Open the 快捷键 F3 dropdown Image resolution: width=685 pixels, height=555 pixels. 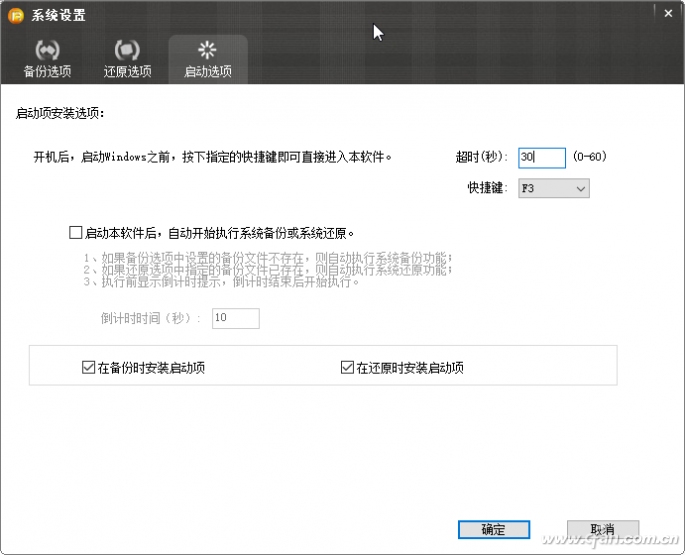tap(554, 188)
